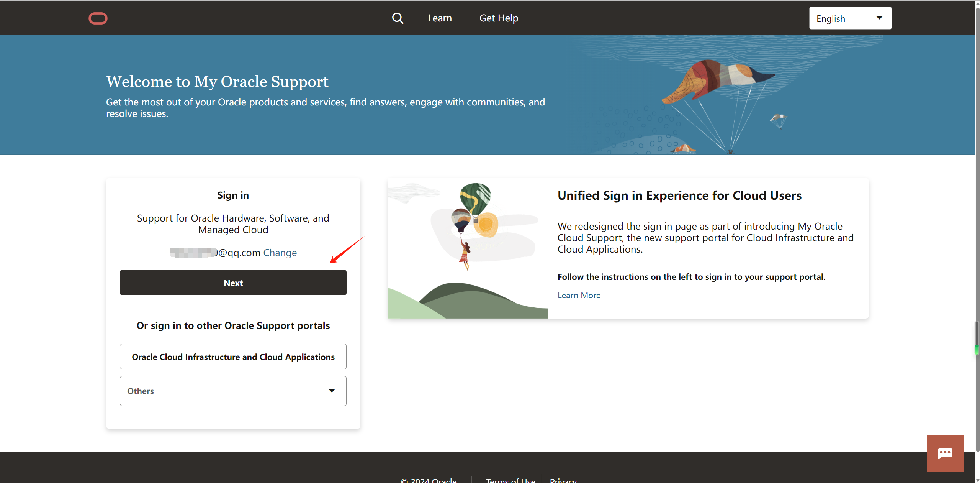
Task: Select Oracle Cloud Infrastructure and Cloud Applications
Action: tap(233, 356)
